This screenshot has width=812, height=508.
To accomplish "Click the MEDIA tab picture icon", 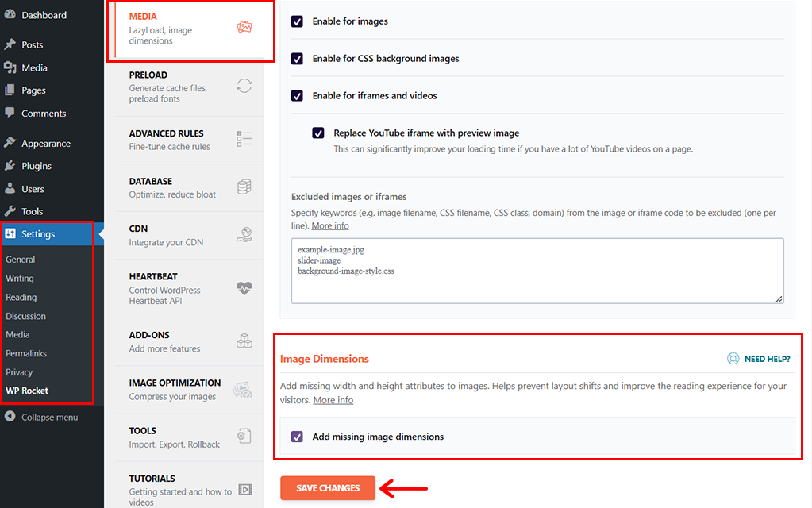I will tap(244, 27).
